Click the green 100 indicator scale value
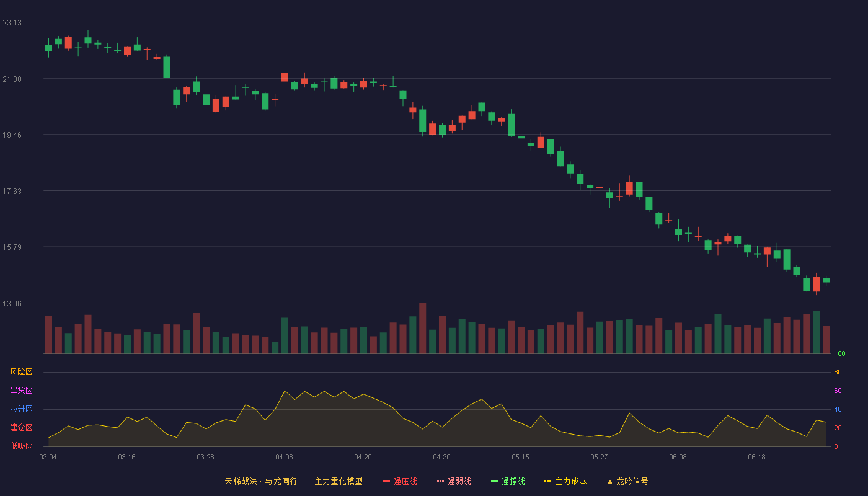868x496 pixels. (x=839, y=354)
